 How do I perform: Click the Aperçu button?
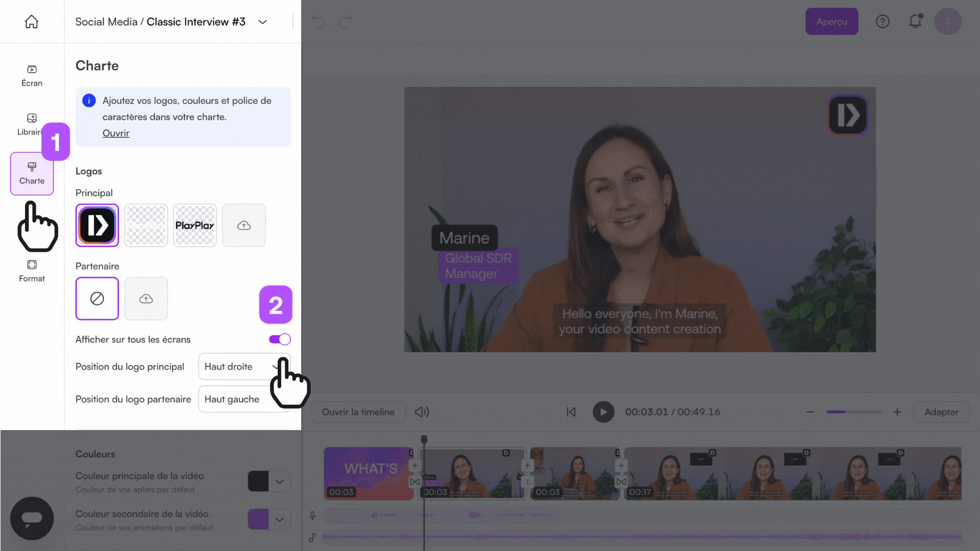[831, 21]
